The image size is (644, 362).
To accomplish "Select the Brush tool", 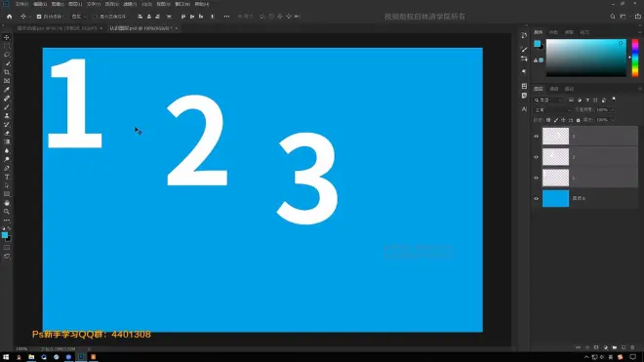I will pos(7,107).
